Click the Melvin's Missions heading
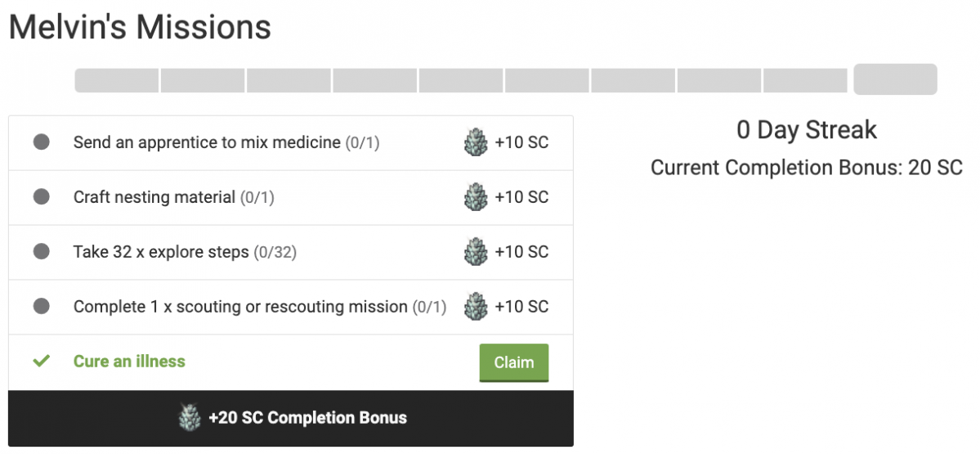The image size is (980, 454). coord(140,27)
